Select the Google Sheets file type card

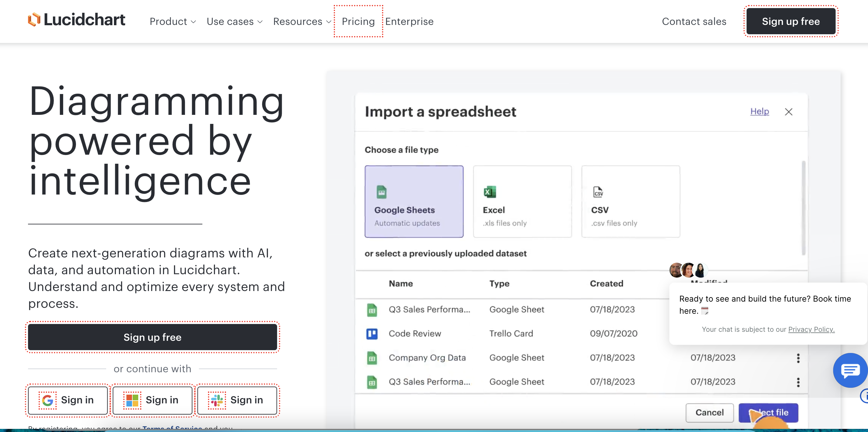(x=414, y=201)
